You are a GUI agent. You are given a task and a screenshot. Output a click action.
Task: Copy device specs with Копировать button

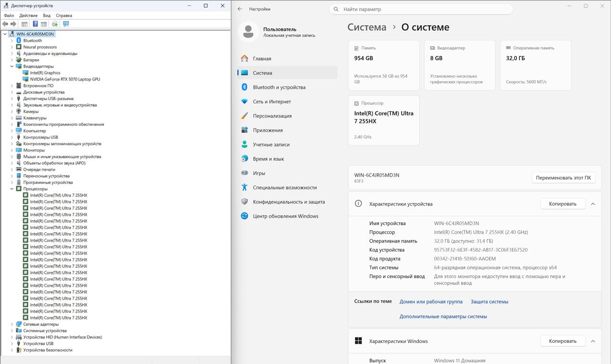pos(562,204)
